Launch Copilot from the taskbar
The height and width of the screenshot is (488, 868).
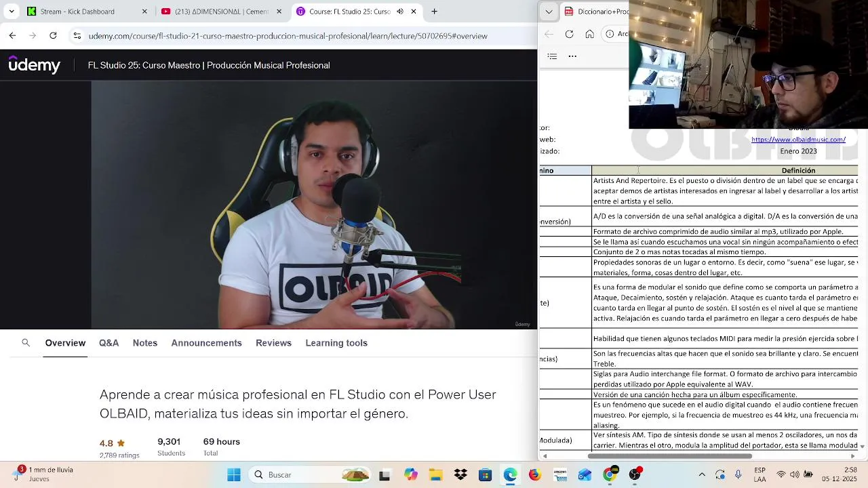(410, 475)
